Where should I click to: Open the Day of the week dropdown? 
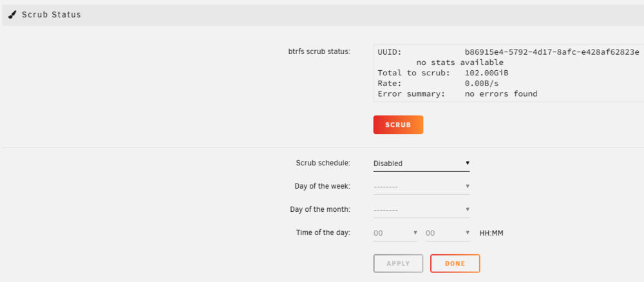(421, 187)
